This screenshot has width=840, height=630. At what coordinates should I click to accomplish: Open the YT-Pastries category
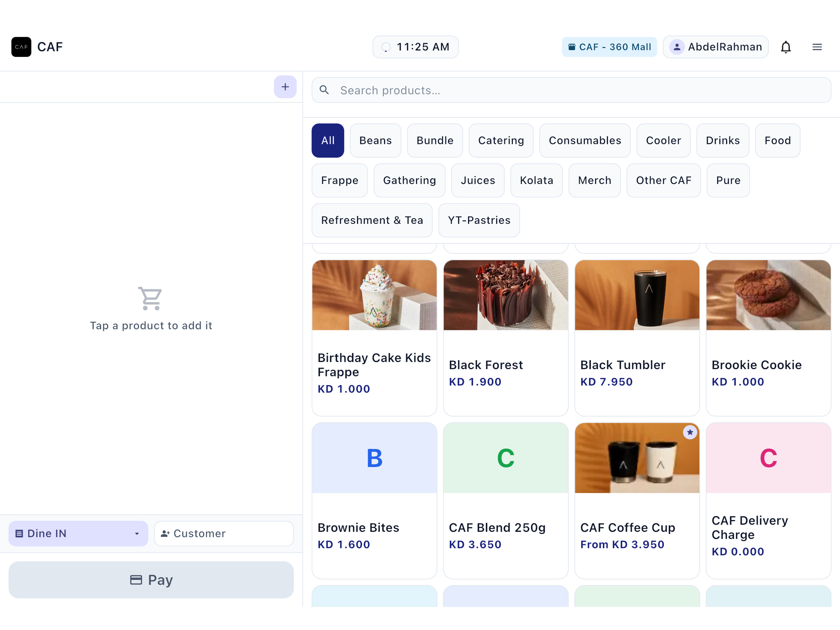pos(479,220)
